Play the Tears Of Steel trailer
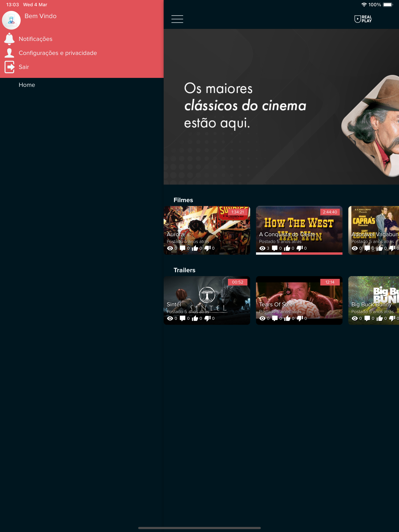 coord(299,300)
